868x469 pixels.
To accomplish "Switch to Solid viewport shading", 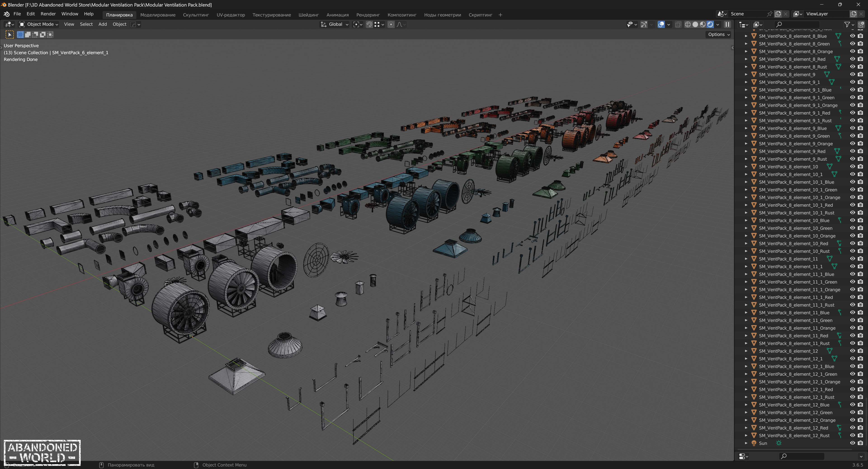I will click(x=695, y=24).
